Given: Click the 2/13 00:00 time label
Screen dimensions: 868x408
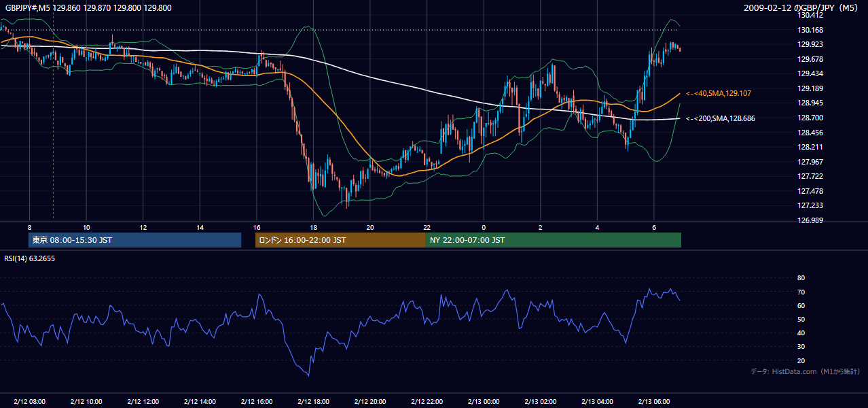Looking at the screenshot, I should (x=484, y=401).
